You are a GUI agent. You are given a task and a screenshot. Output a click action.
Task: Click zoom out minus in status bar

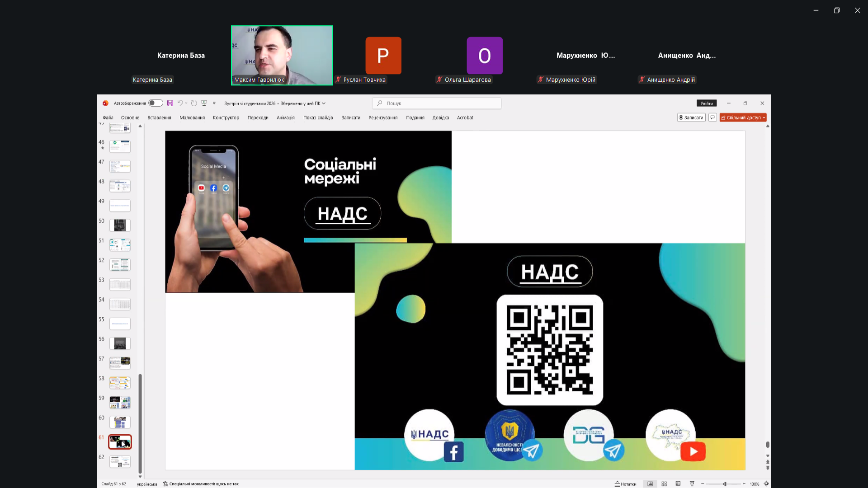pos(703,484)
